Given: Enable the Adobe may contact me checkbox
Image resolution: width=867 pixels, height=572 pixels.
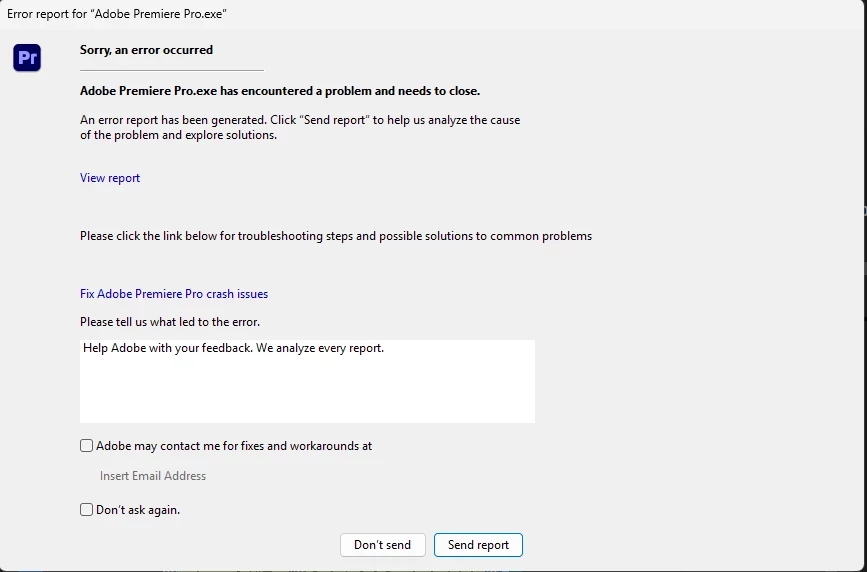Looking at the screenshot, I should [x=86, y=446].
